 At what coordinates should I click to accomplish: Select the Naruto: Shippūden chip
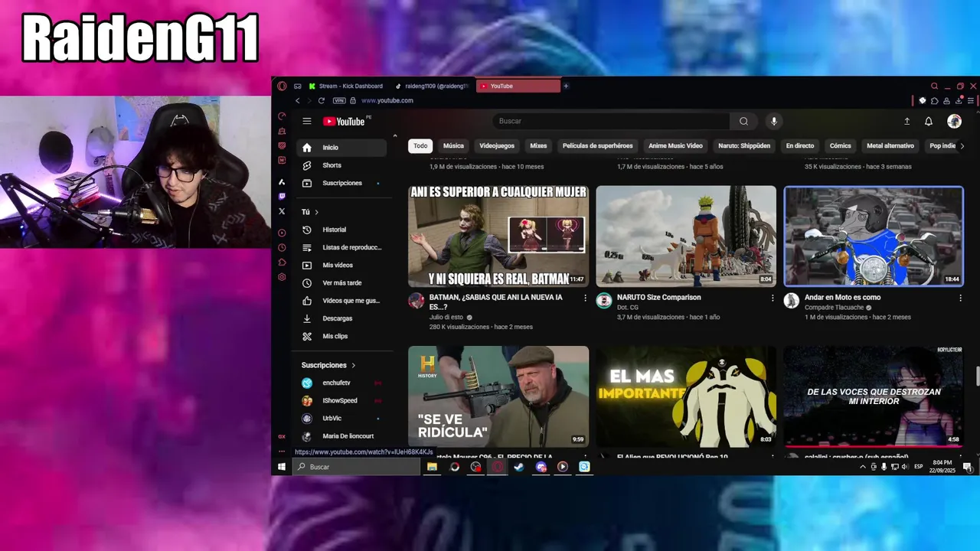click(744, 145)
